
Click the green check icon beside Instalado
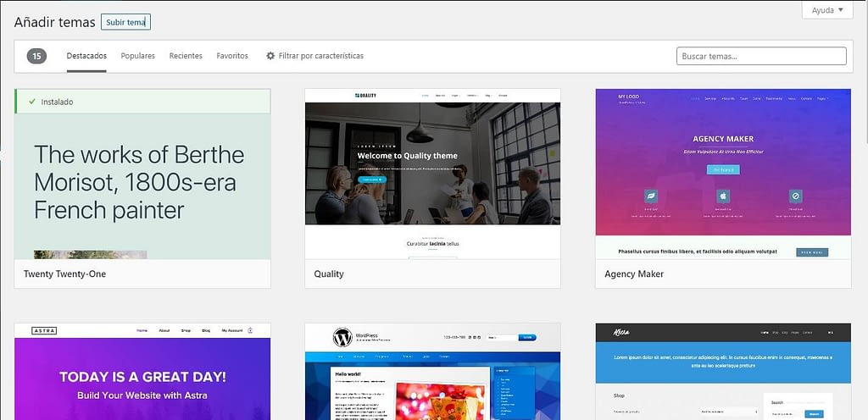[x=31, y=102]
